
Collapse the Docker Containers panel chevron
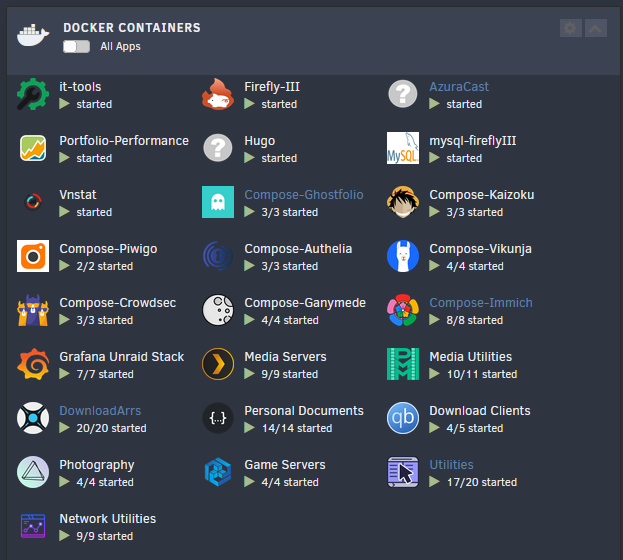point(595,28)
